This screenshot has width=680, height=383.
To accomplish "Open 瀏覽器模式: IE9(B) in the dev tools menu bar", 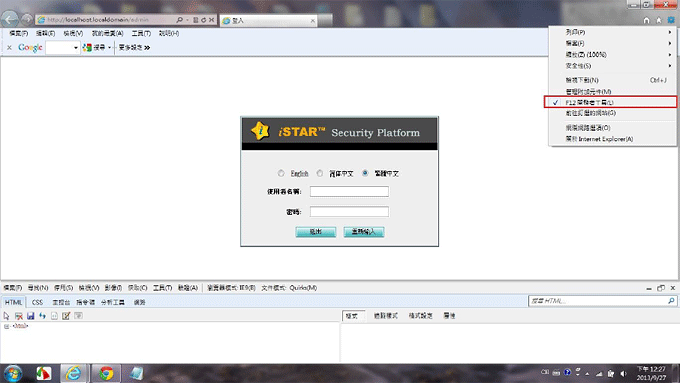I will (231, 288).
